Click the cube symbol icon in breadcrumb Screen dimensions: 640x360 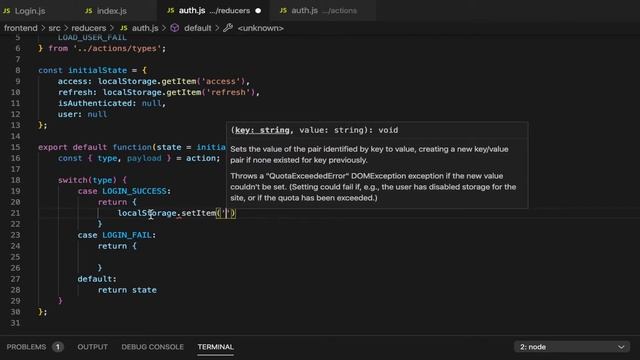pos(175,28)
